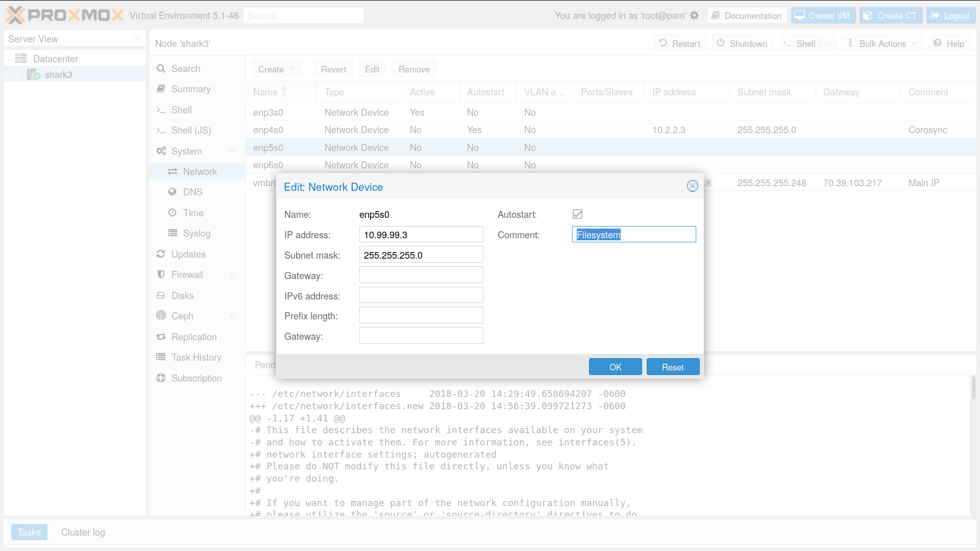
Task: Click the shark3 node icon
Action: coord(34,75)
